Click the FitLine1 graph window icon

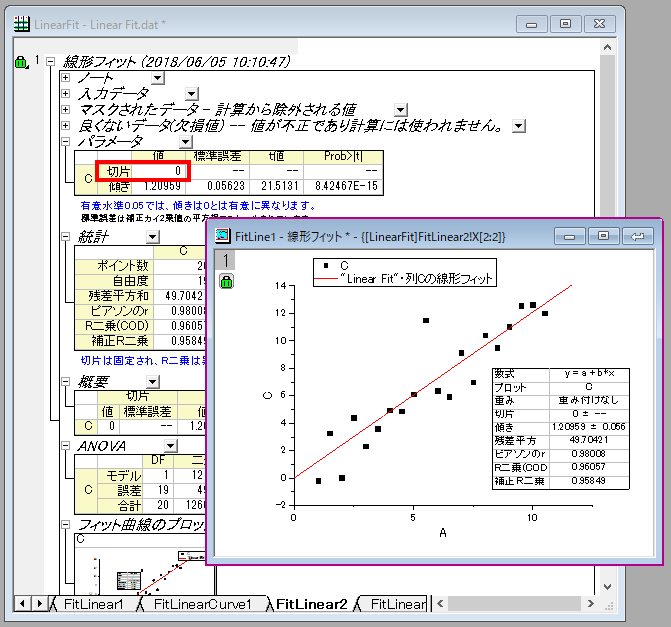[x=223, y=236]
